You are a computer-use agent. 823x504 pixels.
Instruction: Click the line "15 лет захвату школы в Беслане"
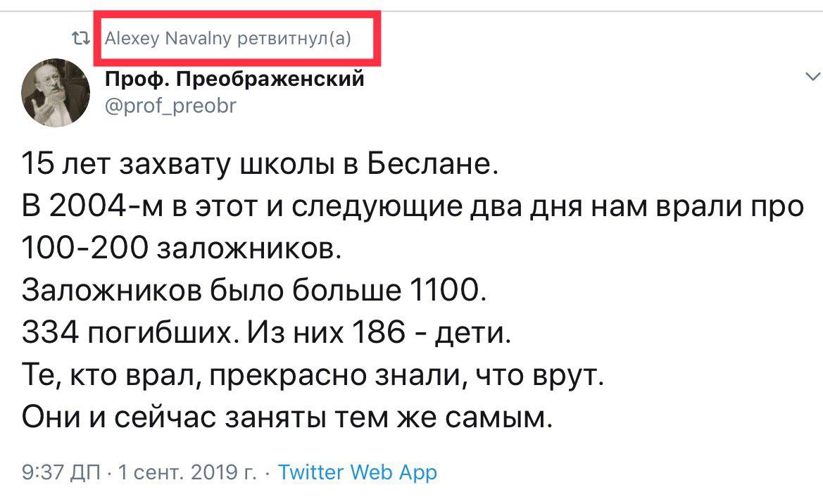pos(260,168)
